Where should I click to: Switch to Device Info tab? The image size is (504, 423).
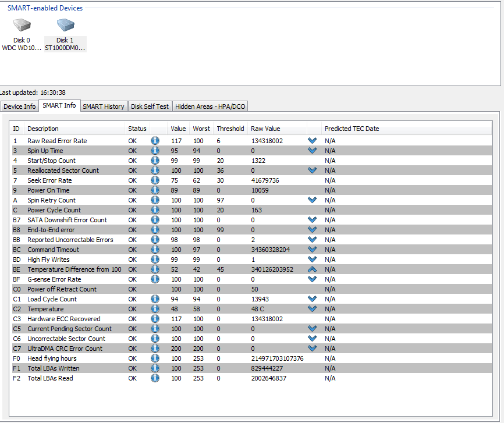pyautogui.click(x=20, y=106)
